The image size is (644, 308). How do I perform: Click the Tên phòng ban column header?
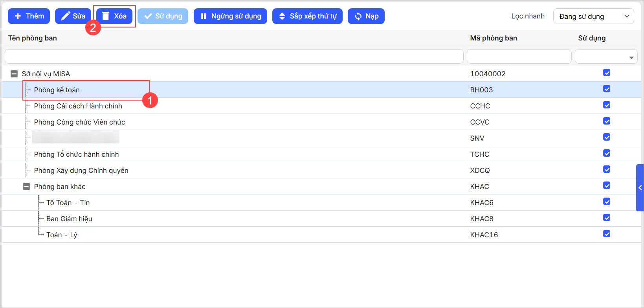pos(33,38)
